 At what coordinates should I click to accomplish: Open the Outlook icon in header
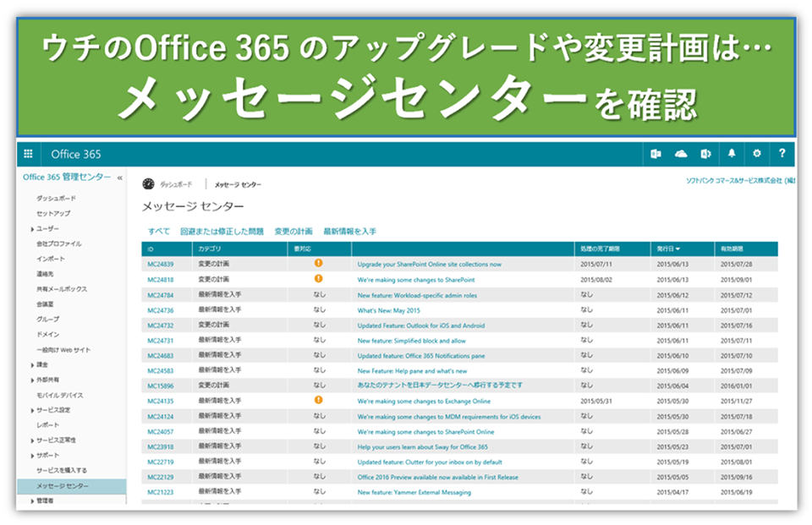[656, 154]
